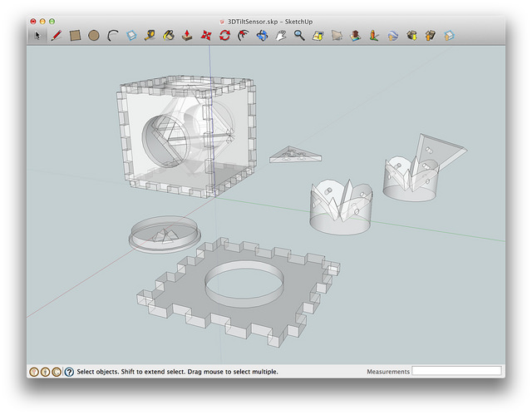
Task: Click the greyed-out toolbar icon after Add Location
Action: click(x=337, y=35)
